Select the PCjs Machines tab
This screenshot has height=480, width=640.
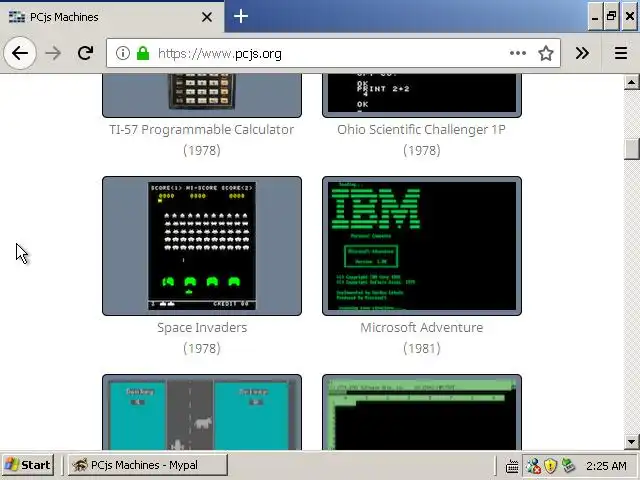(x=111, y=17)
